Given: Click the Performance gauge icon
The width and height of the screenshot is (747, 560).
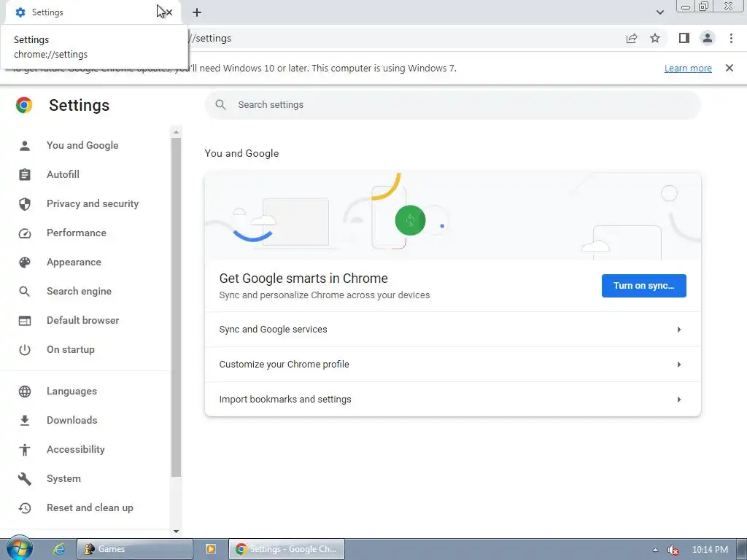Looking at the screenshot, I should pyautogui.click(x=25, y=233).
